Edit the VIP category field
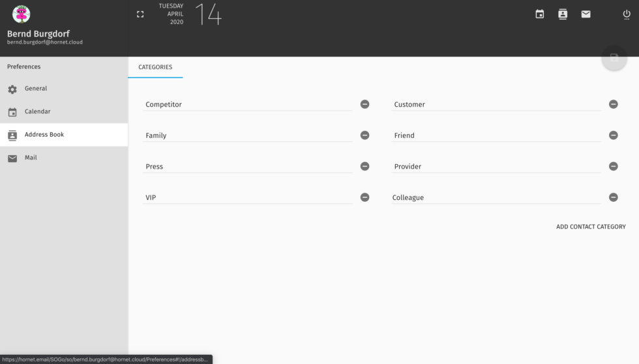This screenshot has height=364, width=639. coord(247,197)
